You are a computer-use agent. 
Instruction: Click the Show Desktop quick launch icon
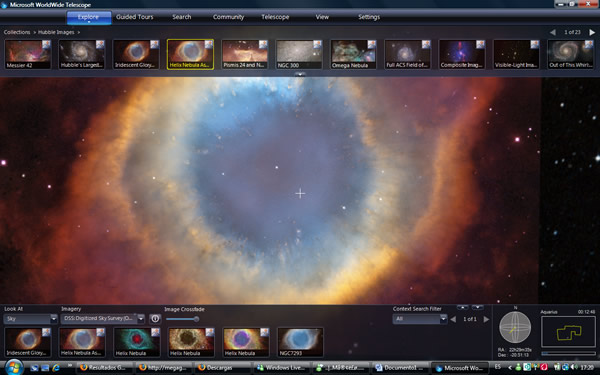click(34, 368)
